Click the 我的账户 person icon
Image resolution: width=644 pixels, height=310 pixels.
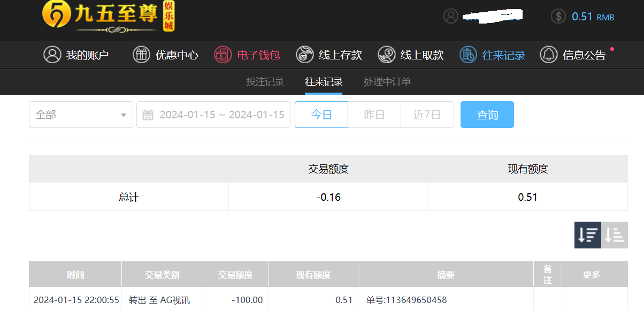52,55
